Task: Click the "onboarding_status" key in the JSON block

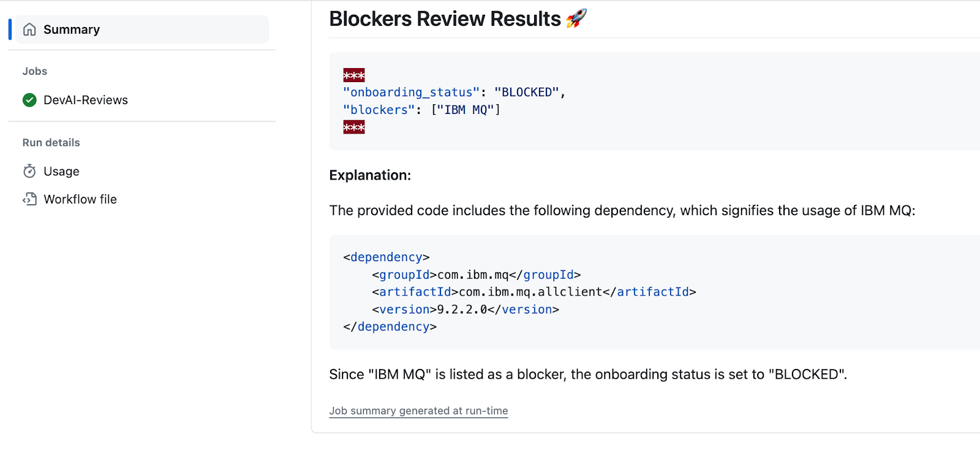Action: click(x=411, y=92)
